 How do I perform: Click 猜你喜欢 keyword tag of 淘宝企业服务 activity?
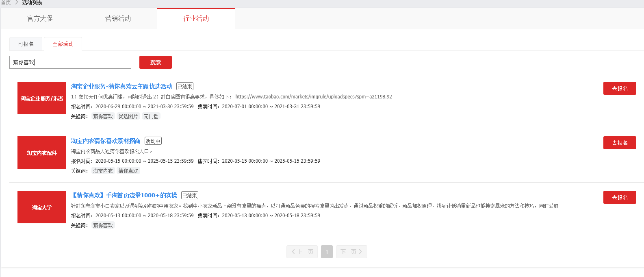tap(103, 116)
